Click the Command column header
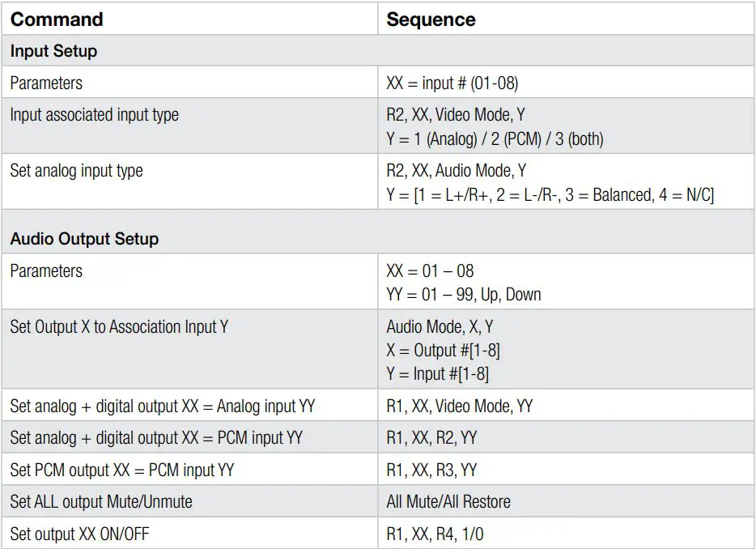756x549 pixels. [x=57, y=19]
